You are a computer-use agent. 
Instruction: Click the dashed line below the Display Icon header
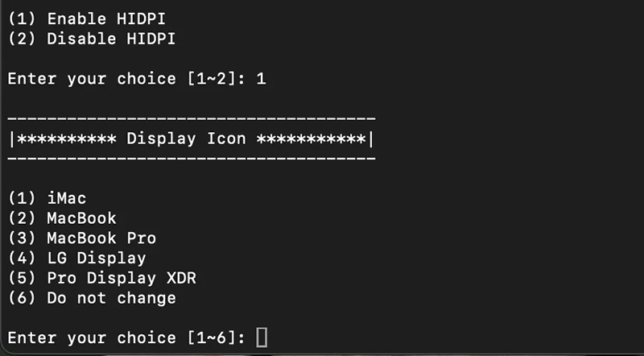192,159
